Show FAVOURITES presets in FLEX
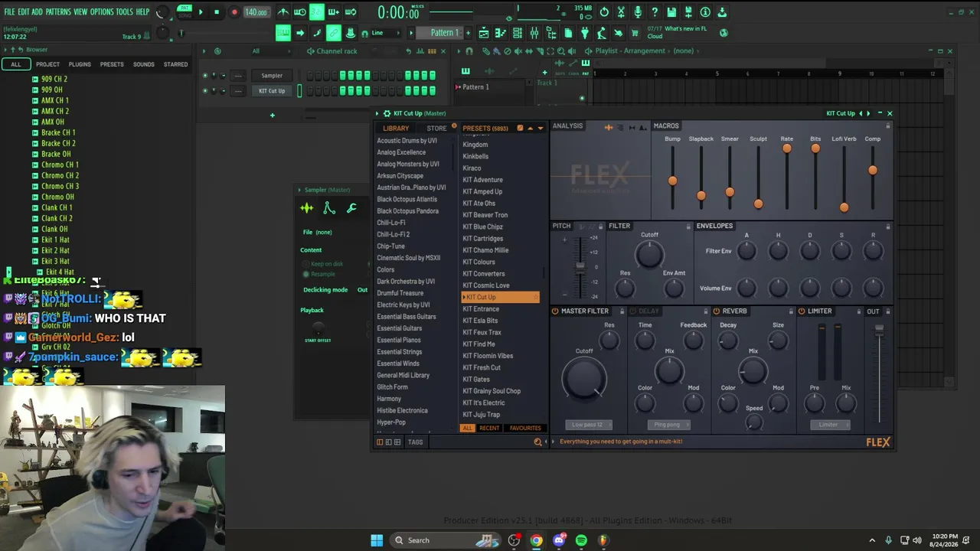The width and height of the screenshot is (980, 551). tap(525, 429)
